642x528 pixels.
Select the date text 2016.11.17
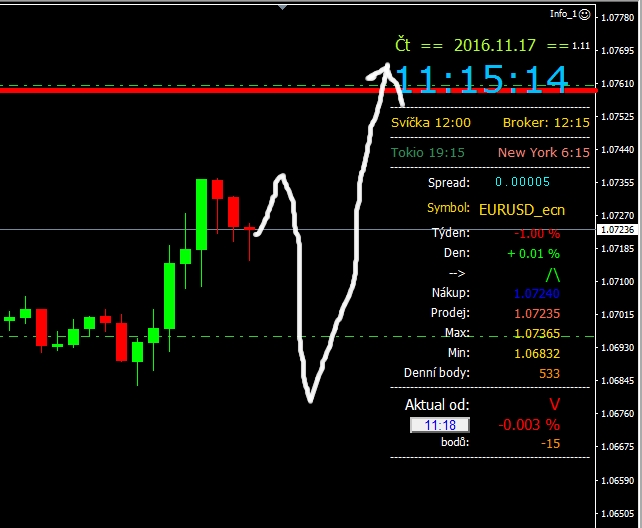click(x=495, y=45)
